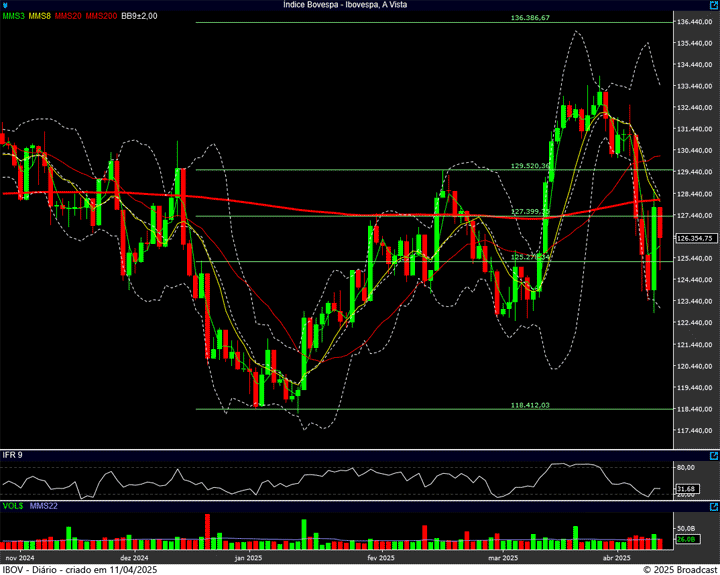Screen dimensions: 720x575
Task: Click the IFR 9 panel label
Action: pos(13,456)
